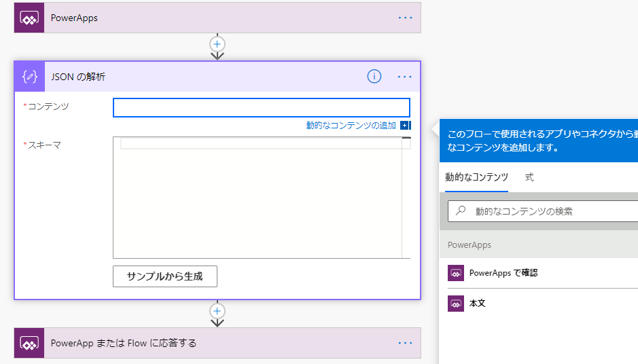Click the 動的なコンテンツの追加 link

351,125
